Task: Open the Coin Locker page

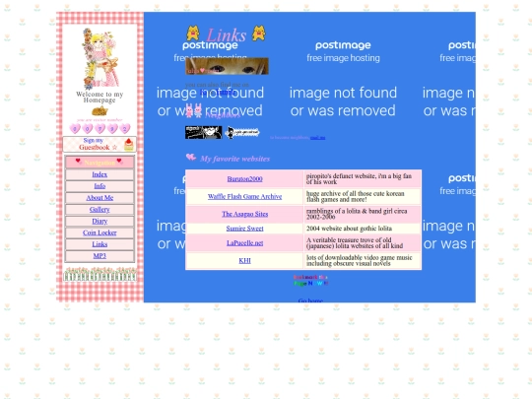Action: tap(100, 233)
